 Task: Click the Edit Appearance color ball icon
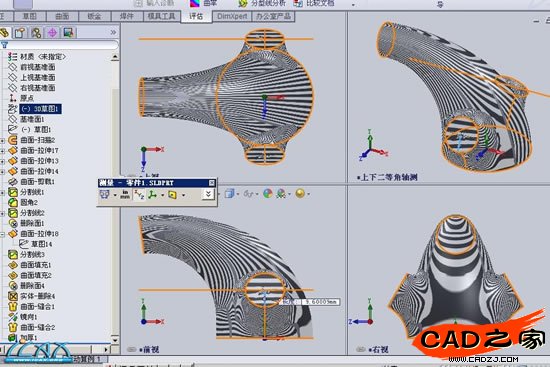[268, 193]
